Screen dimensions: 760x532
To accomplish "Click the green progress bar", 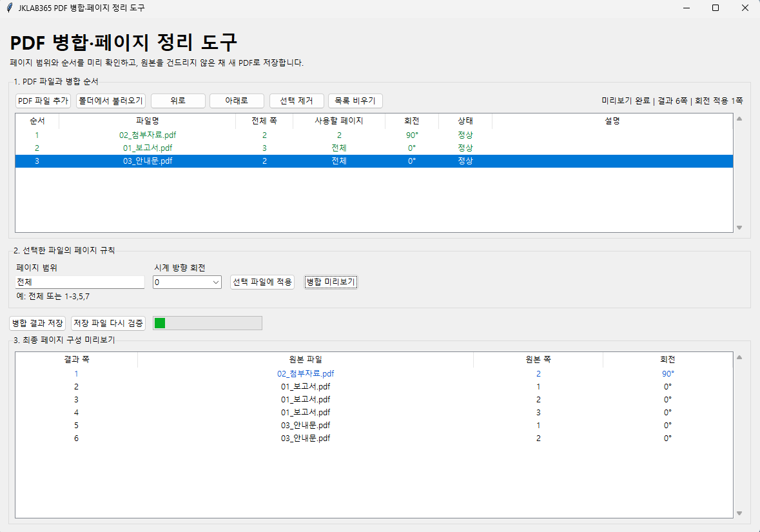I will click(x=208, y=323).
